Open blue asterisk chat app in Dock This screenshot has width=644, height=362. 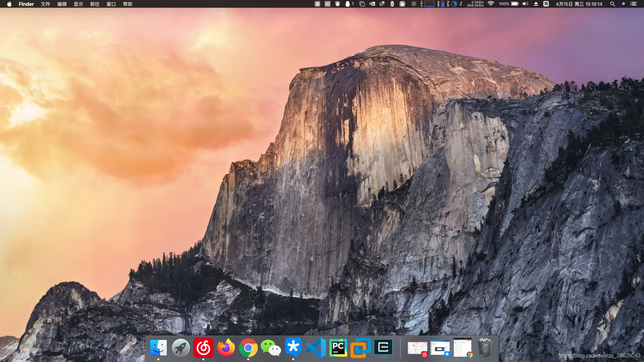pyautogui.click(x=293, y=348)
